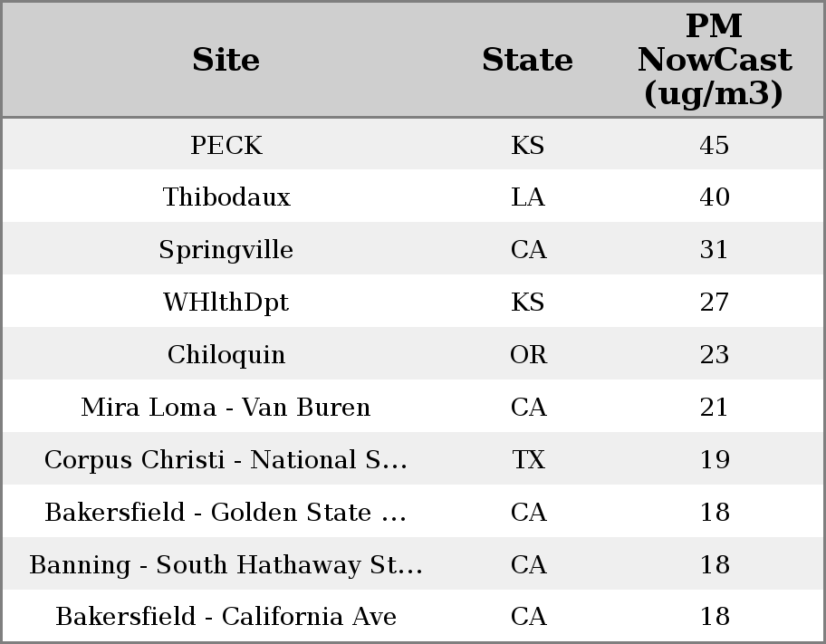Viewport: 826px width, 644px height.
Task: Click Bakersfield - California Ave site
Action: click(226, 617)
